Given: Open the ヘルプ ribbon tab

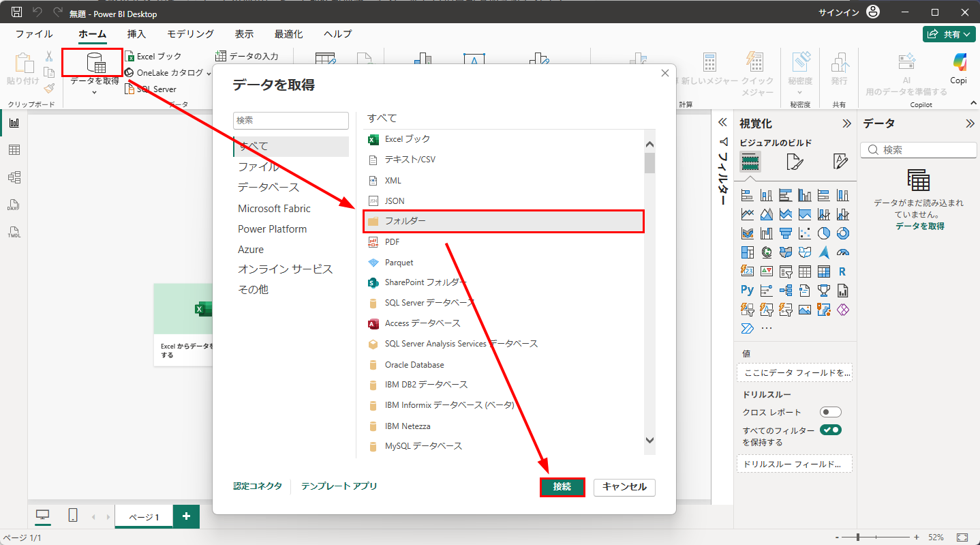Looking at the screenshot, I should point(338,34).
